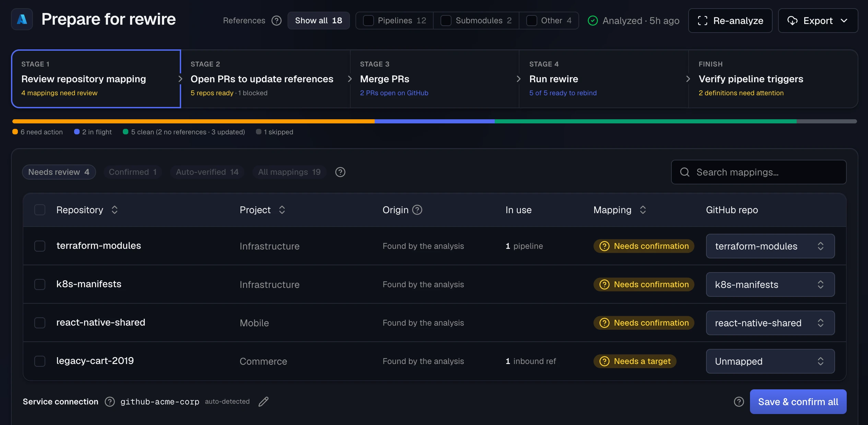Click the Azure app logo icon
Screen dimensions: 868x425
(x=22, y=19)
